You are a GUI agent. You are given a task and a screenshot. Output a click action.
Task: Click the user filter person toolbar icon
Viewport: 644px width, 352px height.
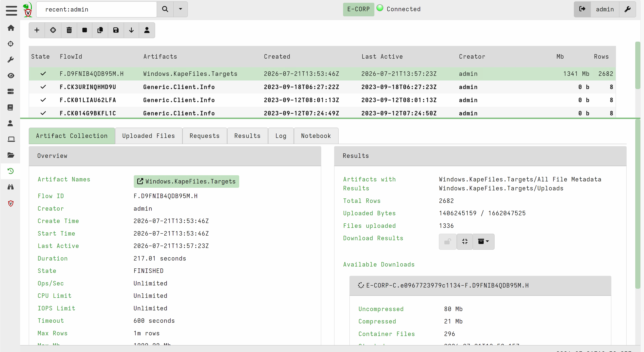(x=147, y=30)
